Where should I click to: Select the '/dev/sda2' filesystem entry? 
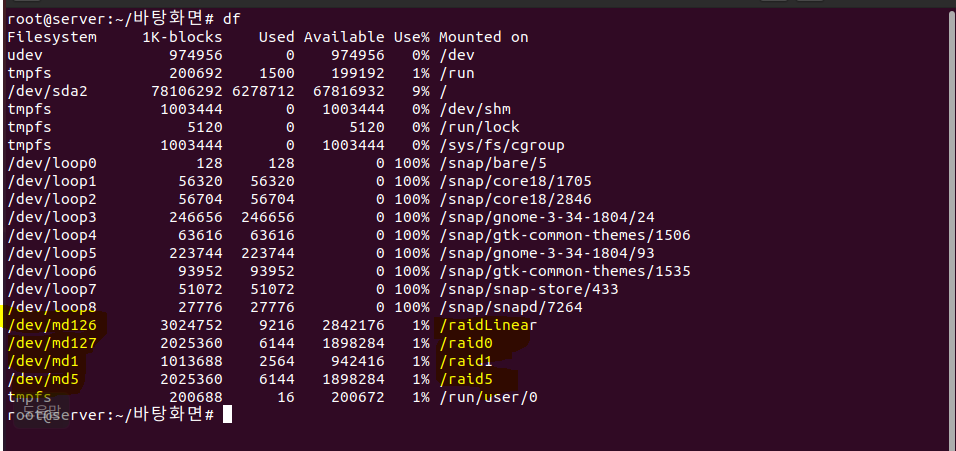[48, 91]
